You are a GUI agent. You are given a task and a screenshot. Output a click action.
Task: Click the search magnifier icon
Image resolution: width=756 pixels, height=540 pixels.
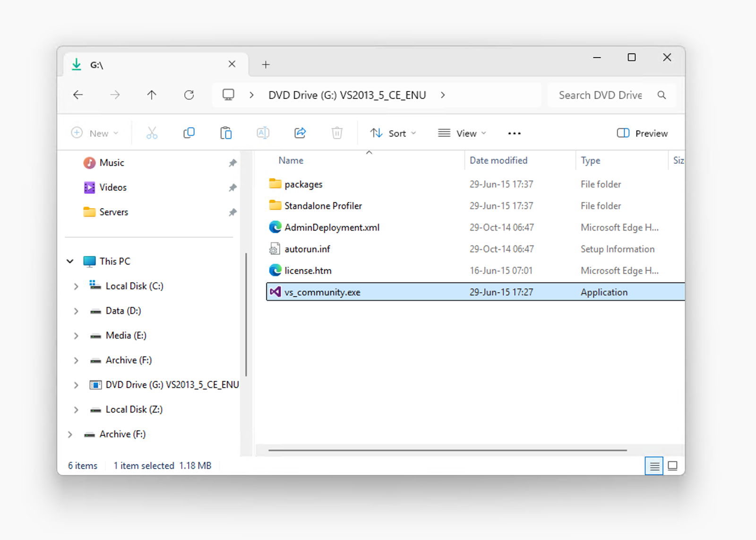click(x=662, y=95)
